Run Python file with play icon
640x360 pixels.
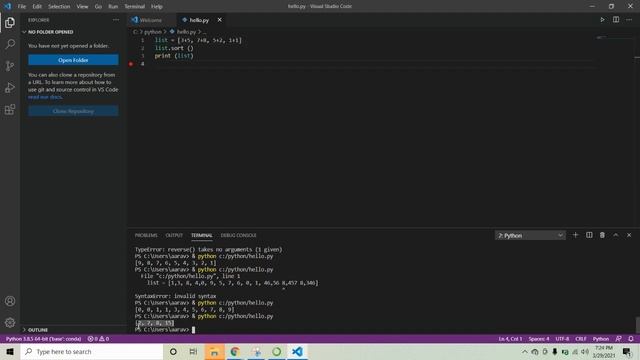click(602, 20)
